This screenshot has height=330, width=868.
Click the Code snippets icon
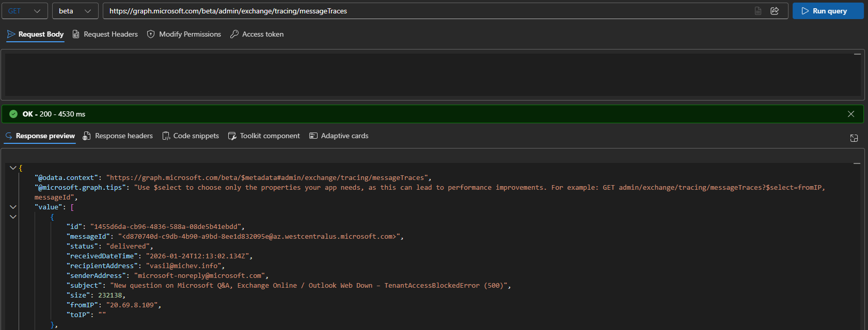166,136
